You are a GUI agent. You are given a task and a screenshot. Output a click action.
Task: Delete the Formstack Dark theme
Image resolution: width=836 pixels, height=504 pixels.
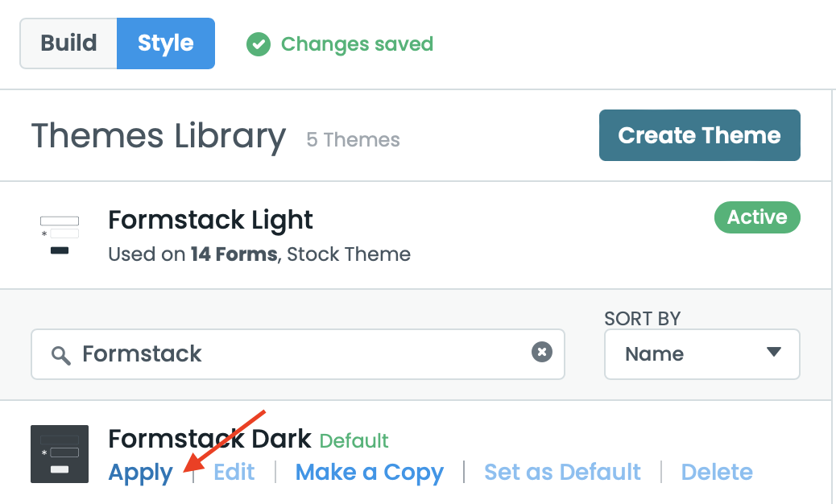click(x=717, y=473)
